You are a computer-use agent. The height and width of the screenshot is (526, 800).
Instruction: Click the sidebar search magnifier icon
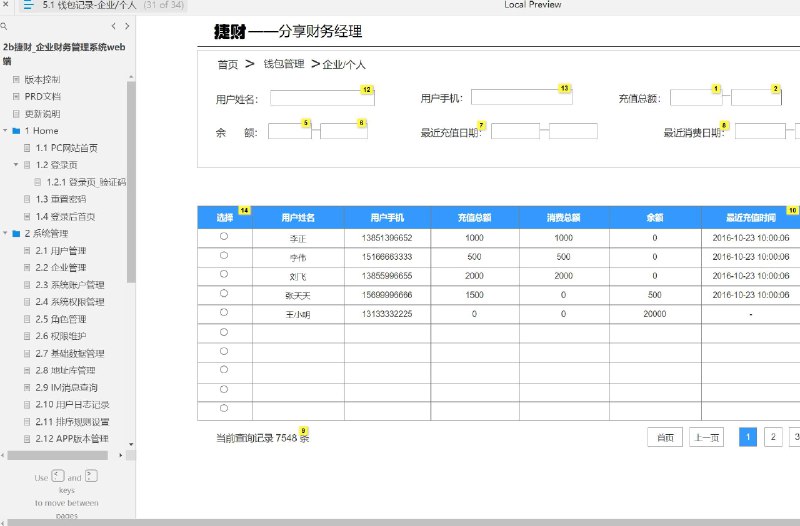click(4, 26)
